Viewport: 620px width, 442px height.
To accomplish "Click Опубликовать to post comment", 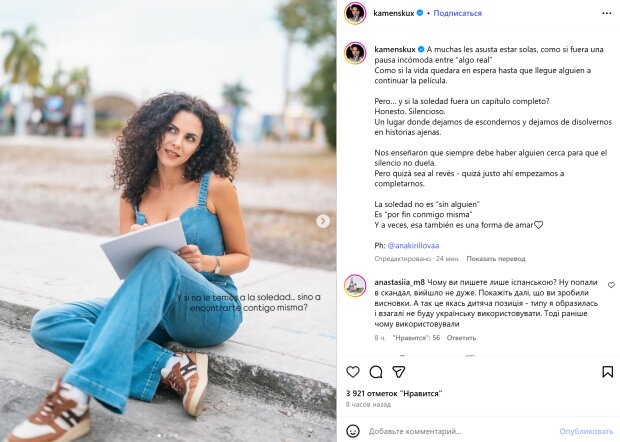I will point(586,431).
